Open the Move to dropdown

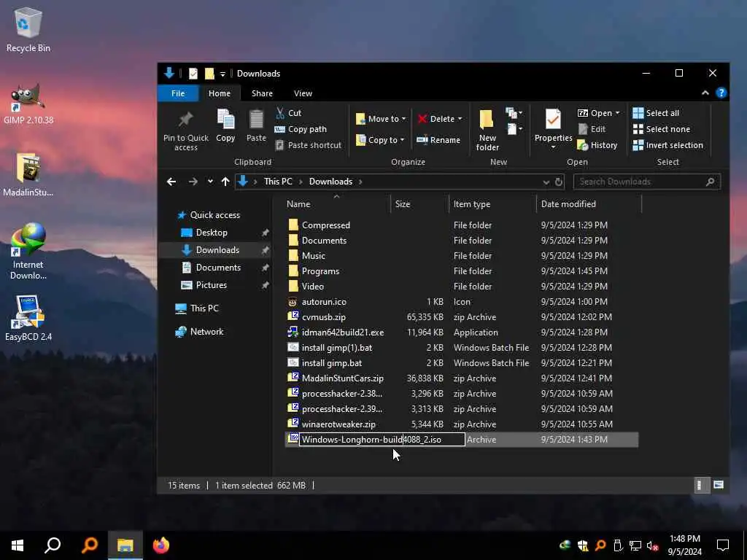click(381, 119)
